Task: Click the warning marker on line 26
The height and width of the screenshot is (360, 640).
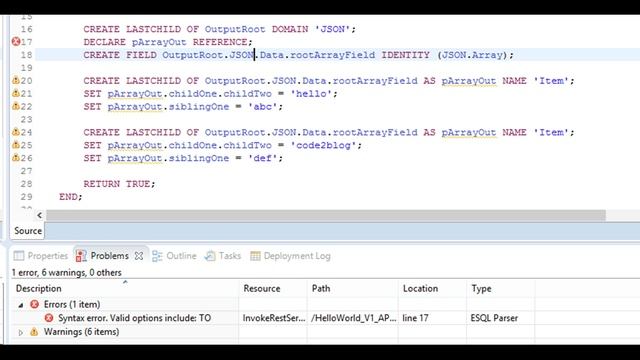Action: tap(16, 158)
